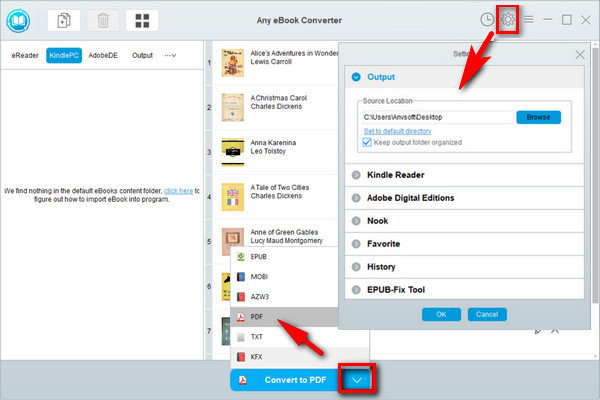The image size is (600, 400).
Task: Click Alice's Adventures book cover thumbnail
Action: [x=233, y=63]
